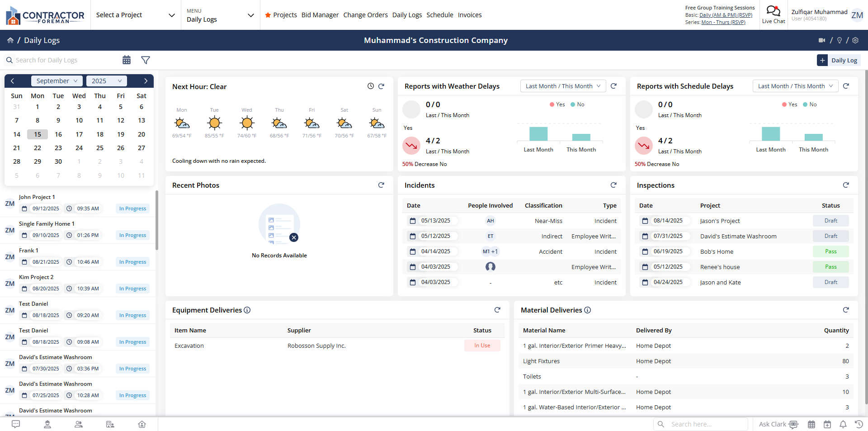The height and width of the screenshot is (431, 868).
Task: Refresh the Incidents panel
Action: pyautogui.click(x=613, y=185)
